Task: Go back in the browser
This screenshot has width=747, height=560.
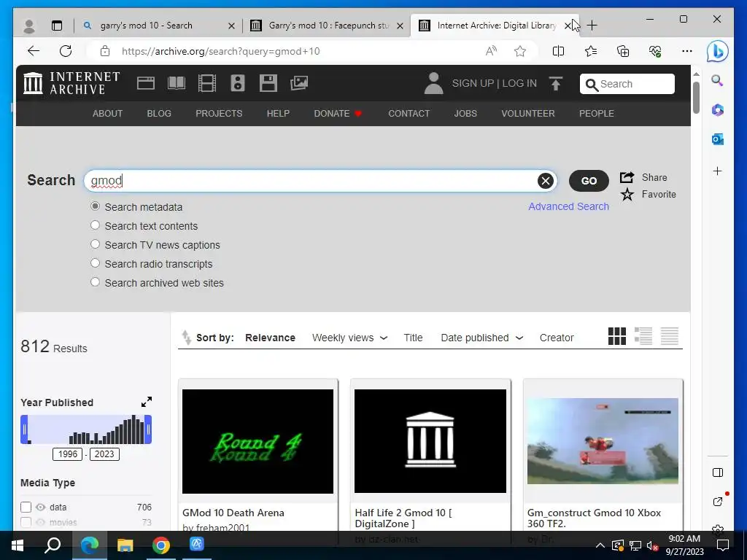Action: click(34, 51)
